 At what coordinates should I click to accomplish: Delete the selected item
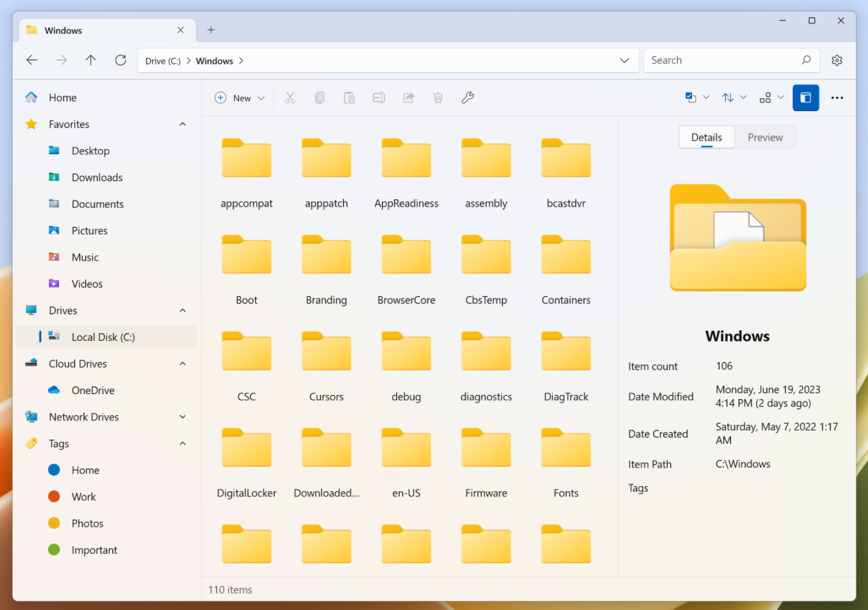438,97
